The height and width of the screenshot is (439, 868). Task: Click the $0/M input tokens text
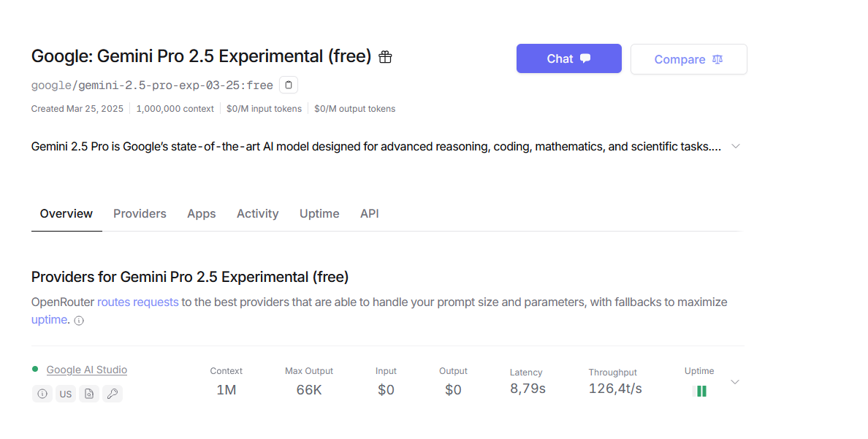(264, 109)
